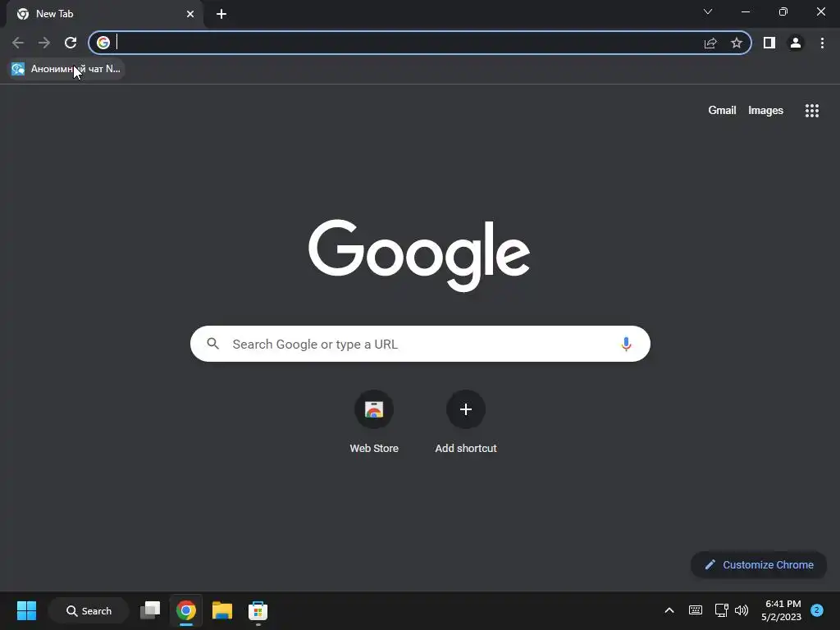Open the touch keyboard tray icon
Screen dimensions: 840x630
[x=696, y=610]
